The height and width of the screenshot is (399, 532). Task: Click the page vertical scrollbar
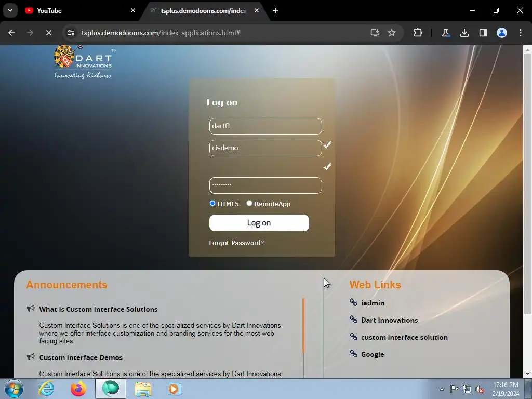[x=527, y=183]
